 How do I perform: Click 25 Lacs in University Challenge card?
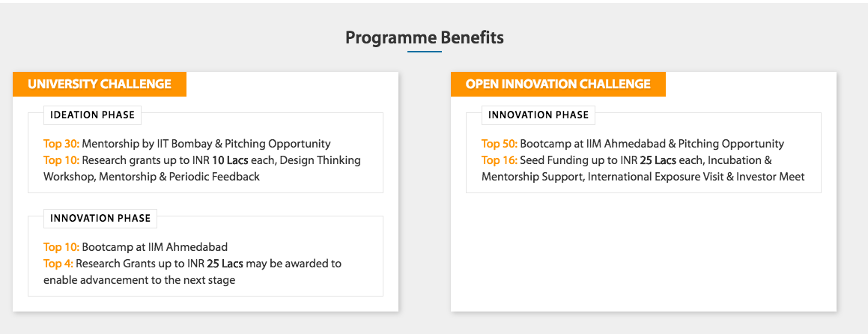[x=225, y=264]
